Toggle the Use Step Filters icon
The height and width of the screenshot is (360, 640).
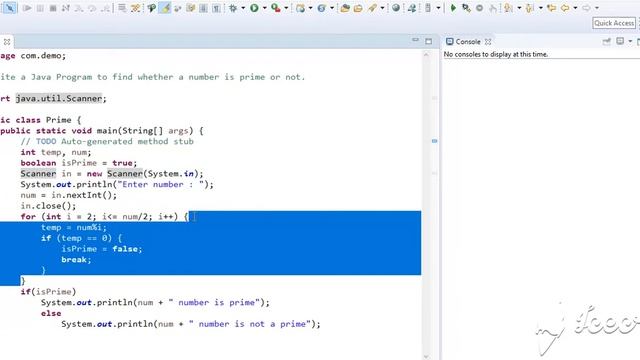point(135,8)
